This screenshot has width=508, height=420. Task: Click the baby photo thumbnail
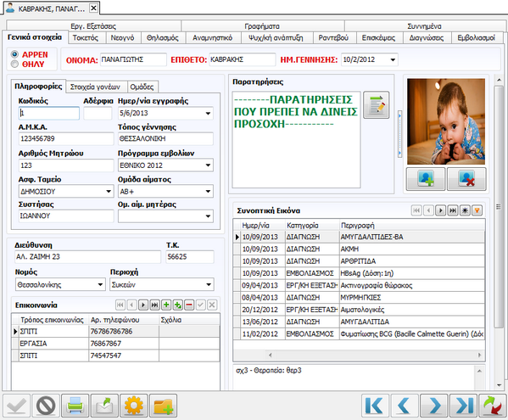446,121
